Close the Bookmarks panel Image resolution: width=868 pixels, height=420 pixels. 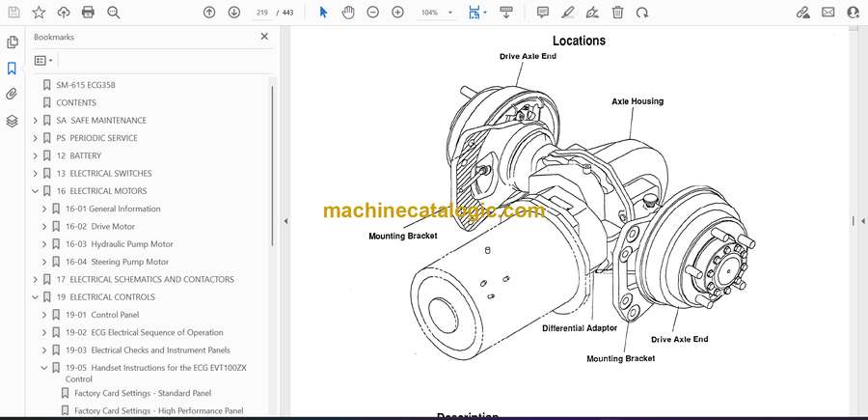pos(264,37)
